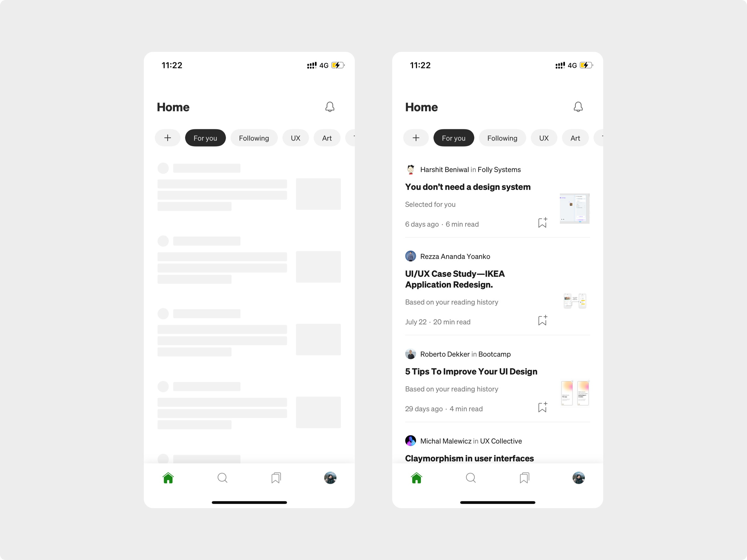Screen dimensions: 747x560
Task: Tap the notification bell icon
Action: [x=329, y=106]
